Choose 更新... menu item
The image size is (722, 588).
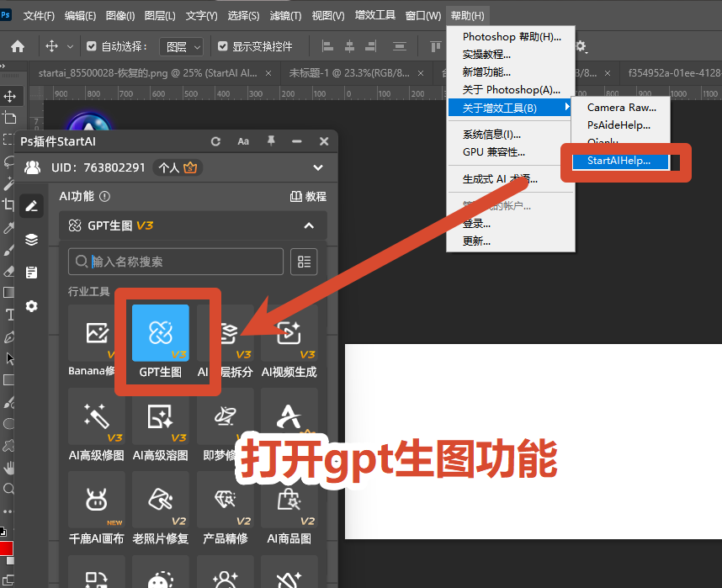click(x=511, y=241)
